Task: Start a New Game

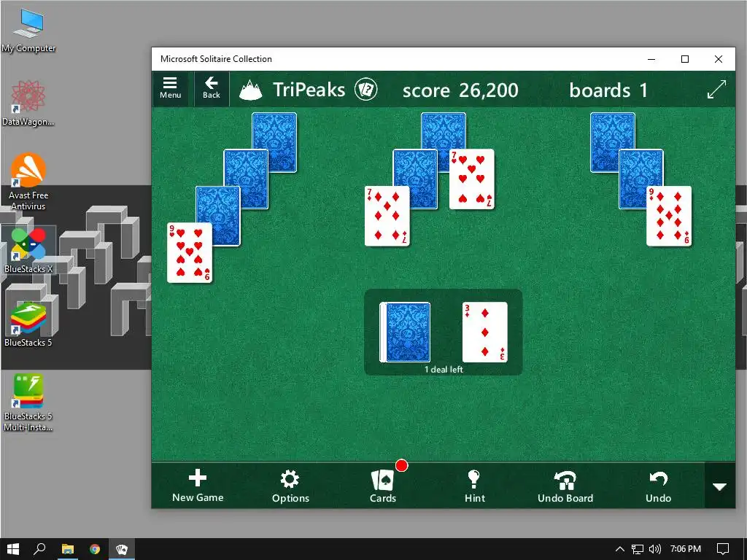Action: click(198, 486)
